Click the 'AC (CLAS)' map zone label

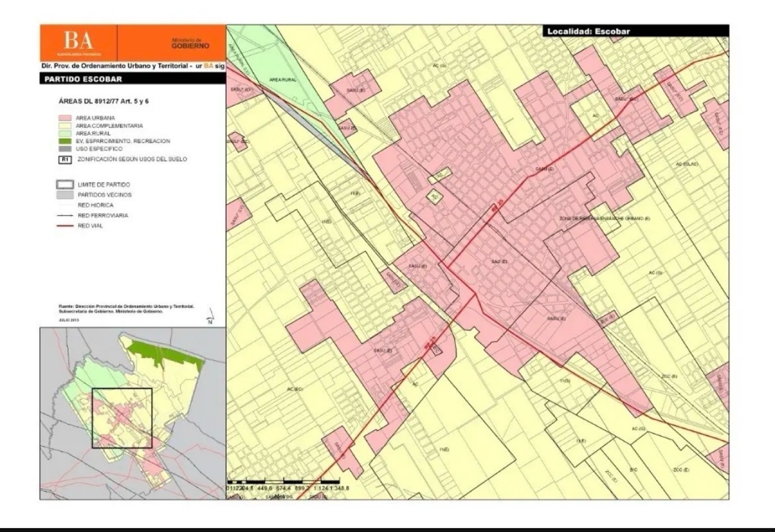pos(687,165)
